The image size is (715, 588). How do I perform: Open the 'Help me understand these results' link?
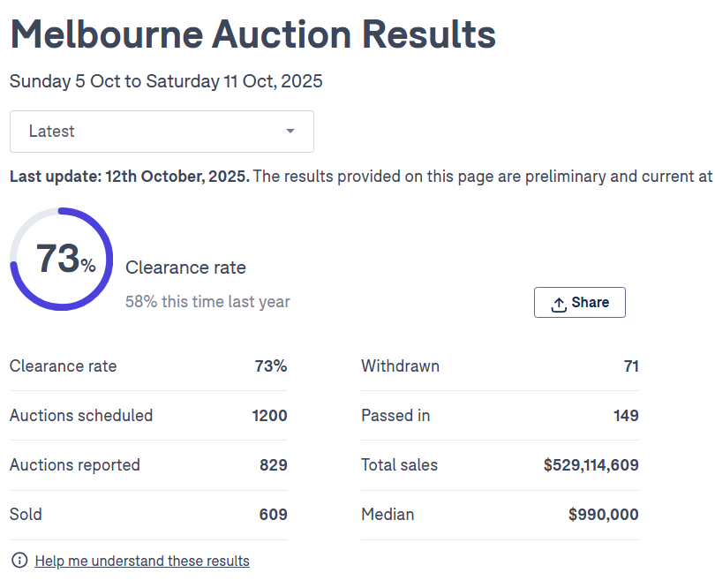tap(142, 562)
